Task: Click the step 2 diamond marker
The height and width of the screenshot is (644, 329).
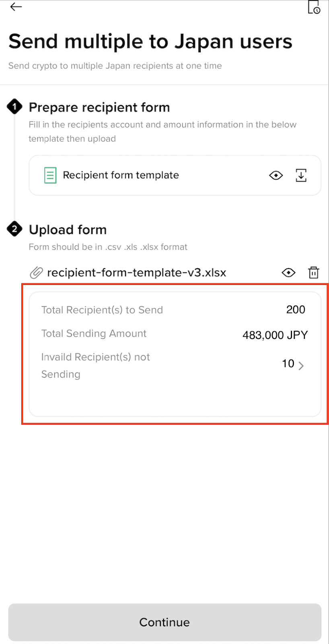Action: coord(14,229)
